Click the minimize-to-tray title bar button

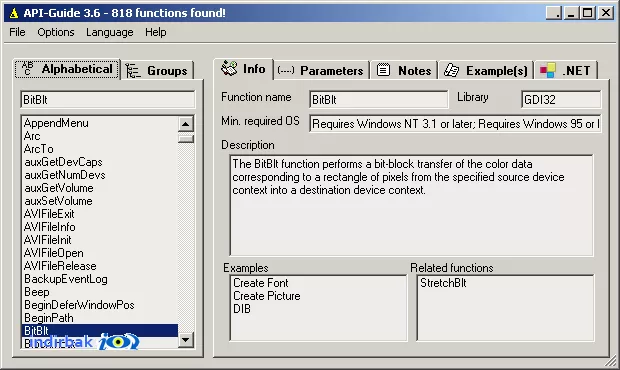click(x=554, y=13)
